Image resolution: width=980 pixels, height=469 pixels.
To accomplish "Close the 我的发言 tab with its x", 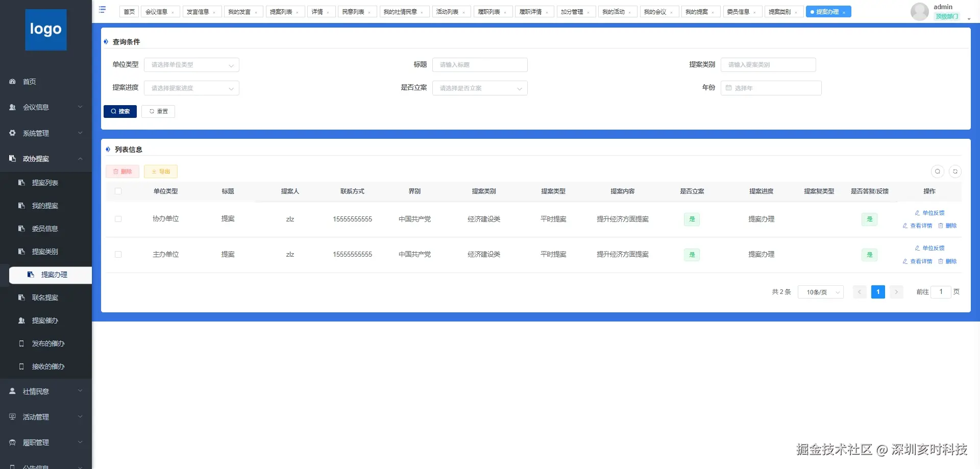I will [256, 12].
